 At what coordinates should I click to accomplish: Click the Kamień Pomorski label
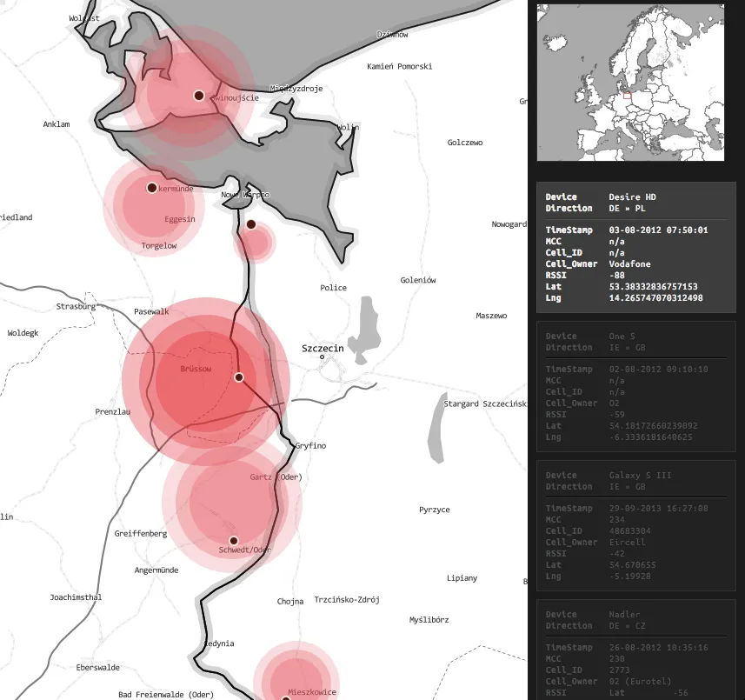(400, 67)
